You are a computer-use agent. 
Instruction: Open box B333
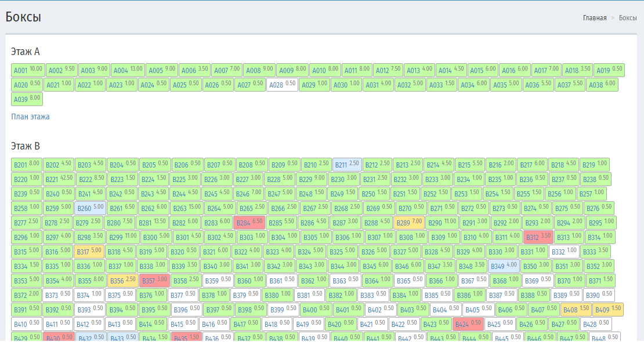pyautogui.click(x=595, y=251)
